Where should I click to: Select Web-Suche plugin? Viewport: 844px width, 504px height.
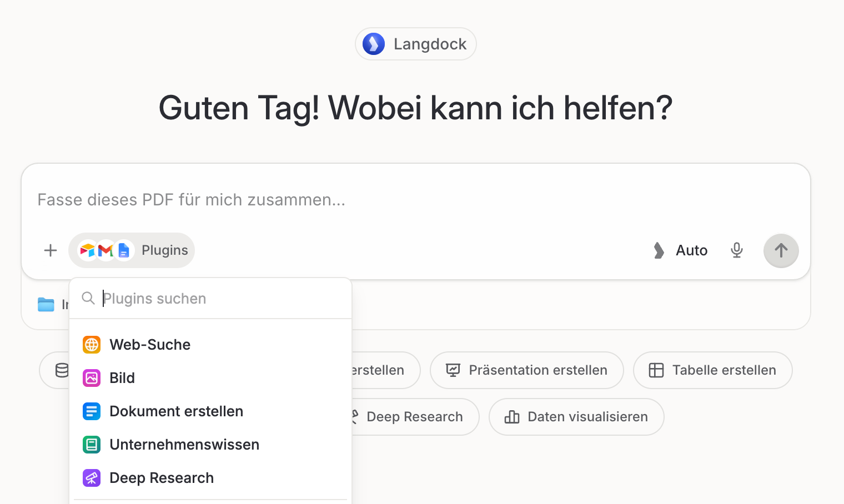coord(210,345)
